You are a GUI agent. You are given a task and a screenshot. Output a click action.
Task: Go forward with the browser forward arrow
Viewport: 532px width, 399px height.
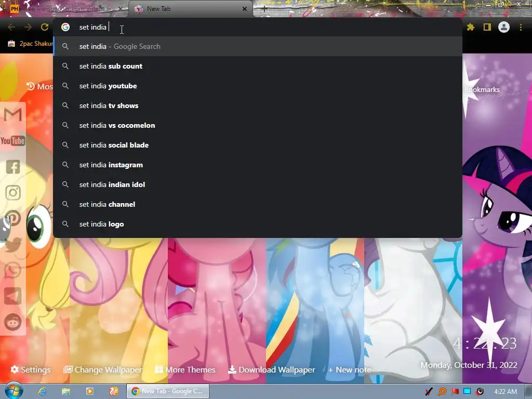[x=28, y=27]
